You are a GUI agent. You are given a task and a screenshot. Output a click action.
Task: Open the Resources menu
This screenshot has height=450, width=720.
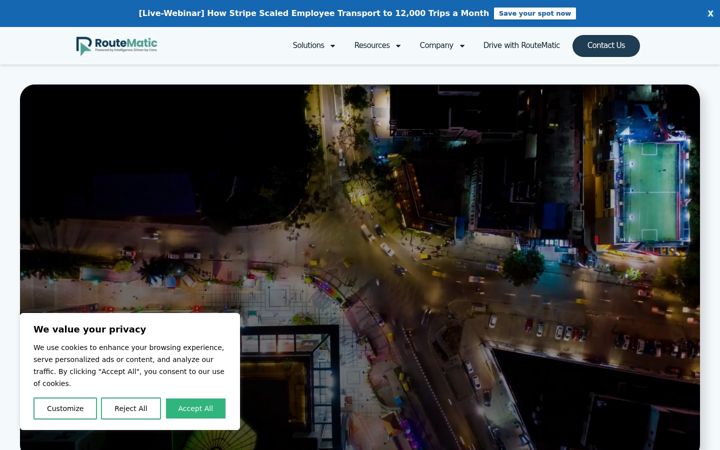371,45
